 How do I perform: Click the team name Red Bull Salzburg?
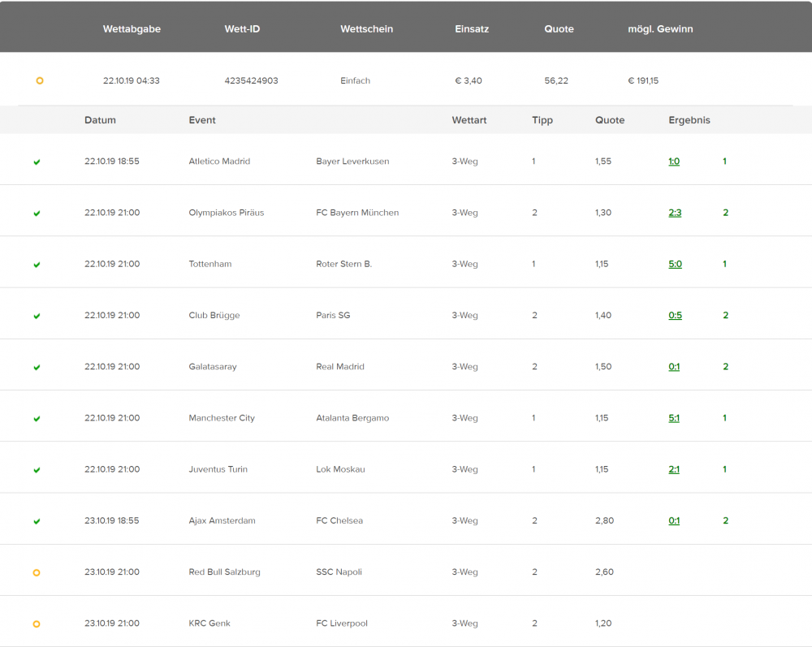pos(224,572)
